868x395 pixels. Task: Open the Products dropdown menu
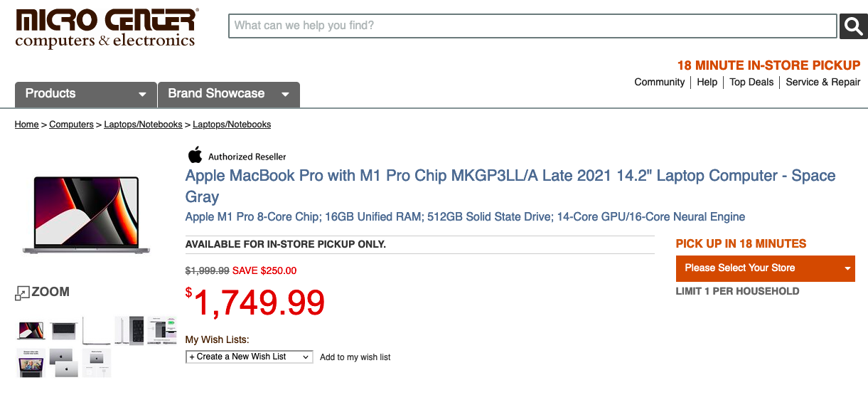coord(85,94)
